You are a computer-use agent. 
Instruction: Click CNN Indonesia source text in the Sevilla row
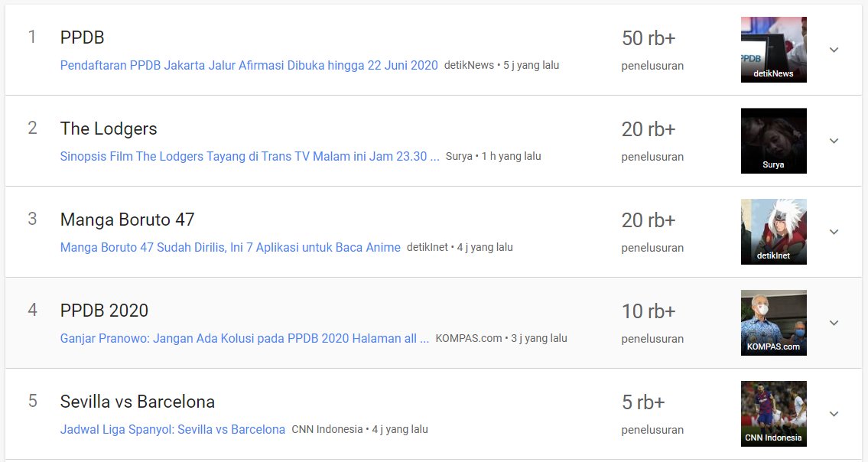327,429
